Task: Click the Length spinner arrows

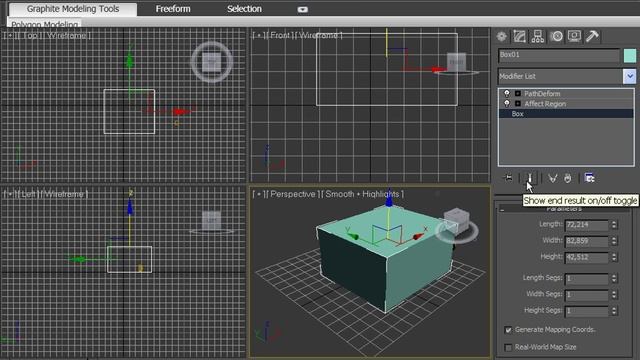Action: pyautogui.click(x=614, y=225)
